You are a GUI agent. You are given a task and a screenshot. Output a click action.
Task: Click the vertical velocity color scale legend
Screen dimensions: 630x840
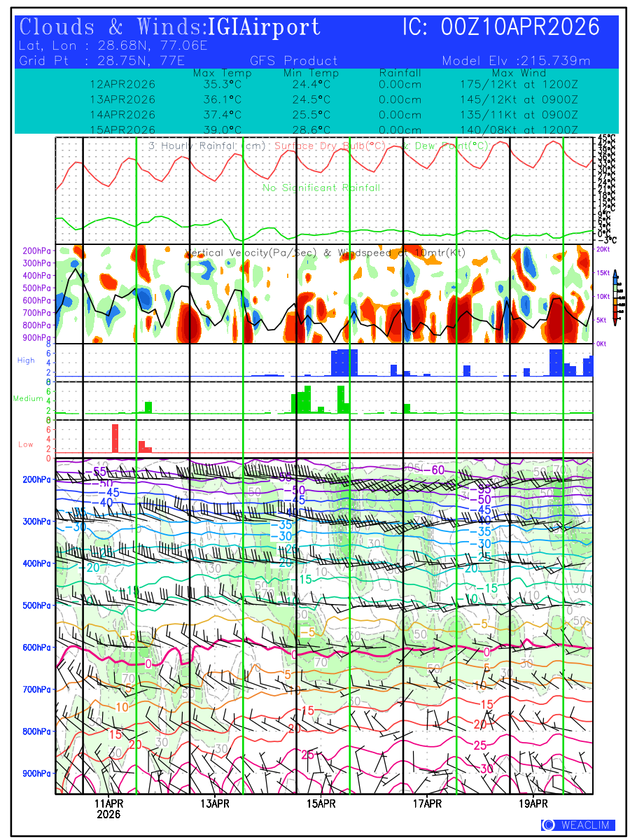(614, 295)
